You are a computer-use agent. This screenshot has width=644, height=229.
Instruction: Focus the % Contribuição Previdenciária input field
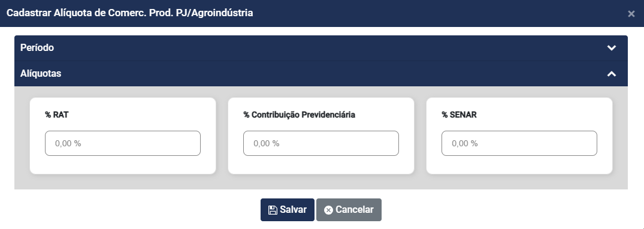pos(321,143)
